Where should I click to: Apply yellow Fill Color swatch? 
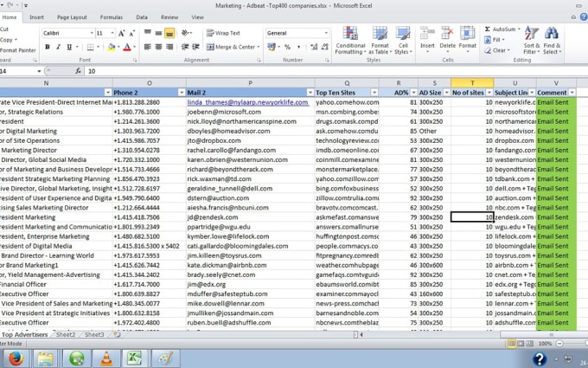111,47
